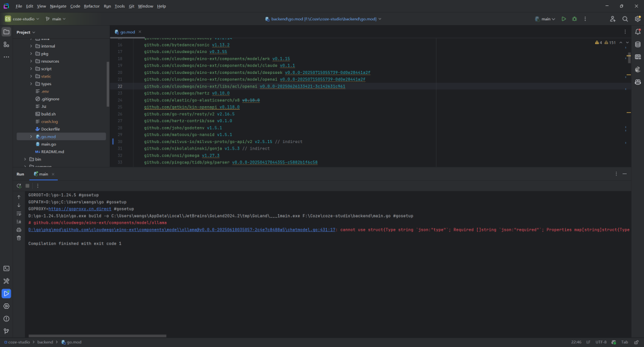
Task: Open Code With Me icon
Action: (x=613, y=19)
